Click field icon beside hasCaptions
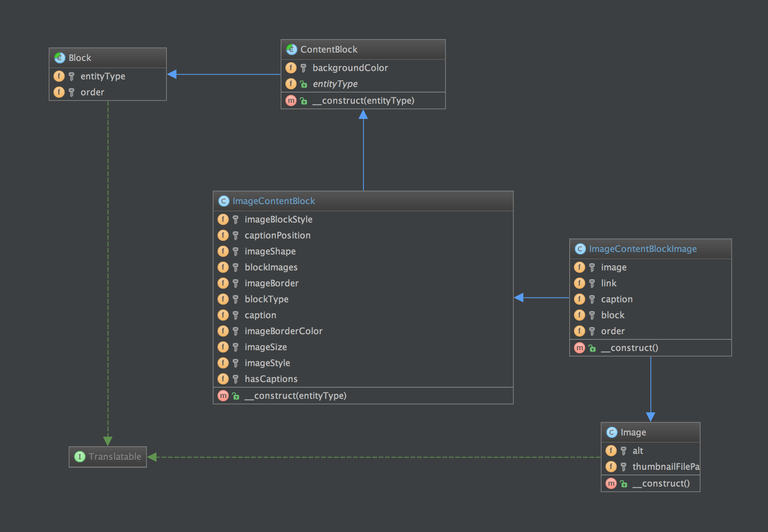This screenshot has width=768, height=532. [x=223, y=379]
